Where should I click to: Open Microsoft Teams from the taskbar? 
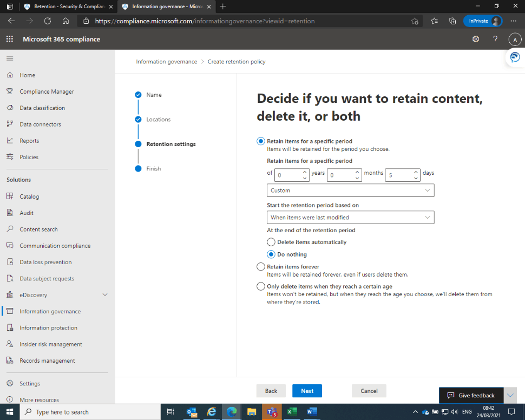pyautogui.click(x=272, y=412)
